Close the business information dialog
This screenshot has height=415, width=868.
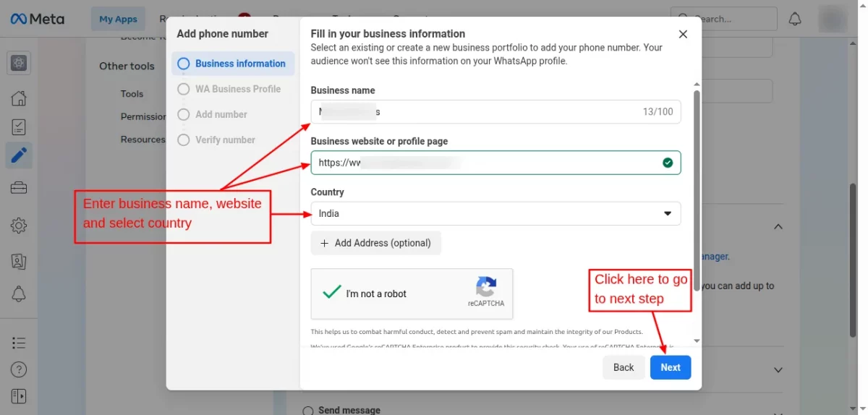[683, 34]
